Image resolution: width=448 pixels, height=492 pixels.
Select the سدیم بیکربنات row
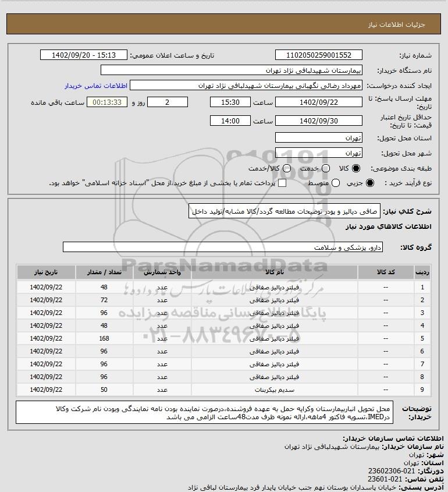pyautogui.click(x=224, y=390)
